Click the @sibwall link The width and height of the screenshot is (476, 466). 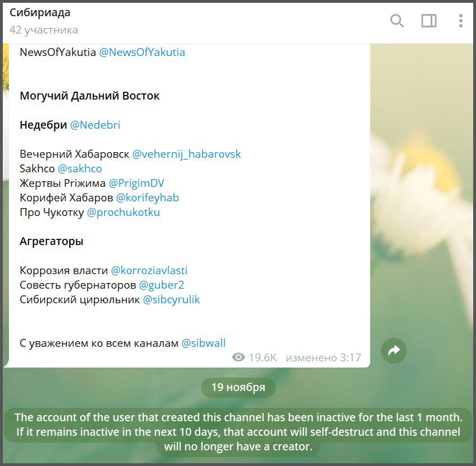[203, 343]
